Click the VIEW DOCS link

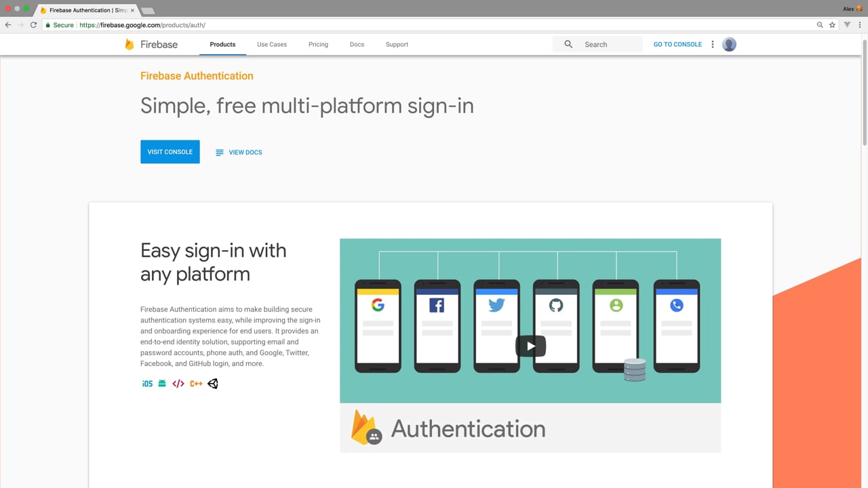(x=245, y=152)
